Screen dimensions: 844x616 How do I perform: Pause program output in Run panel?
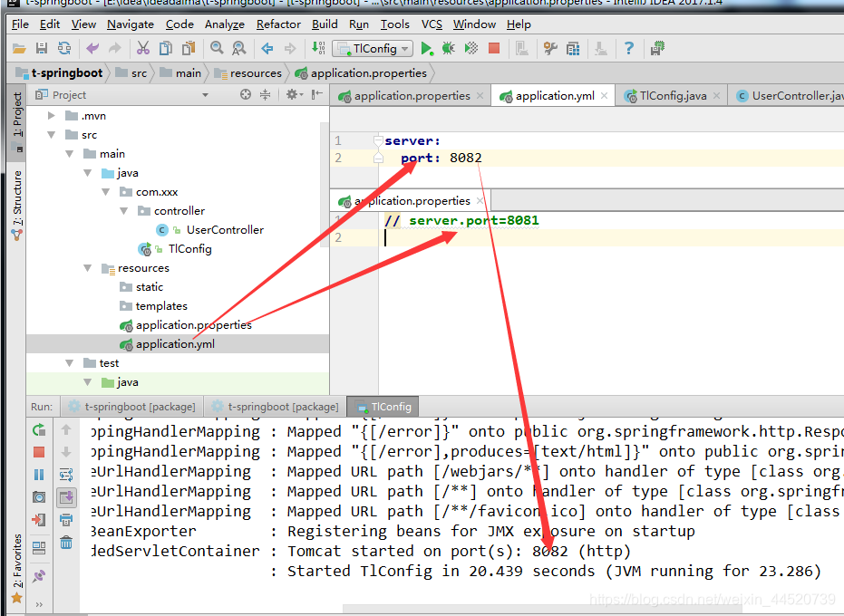click(x=39, y=475)
